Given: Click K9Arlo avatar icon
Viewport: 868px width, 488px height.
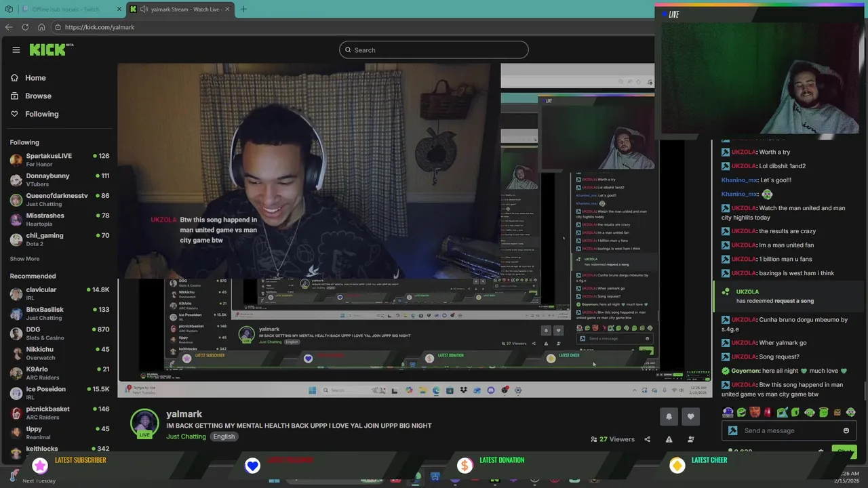Looking at the screenshot, I should tap(16, 373).
